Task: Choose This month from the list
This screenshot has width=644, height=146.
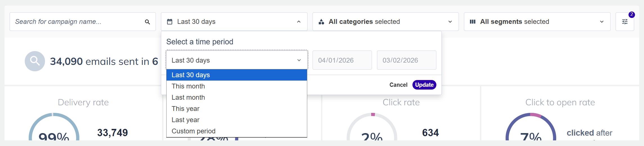Action: pos(188,86)
